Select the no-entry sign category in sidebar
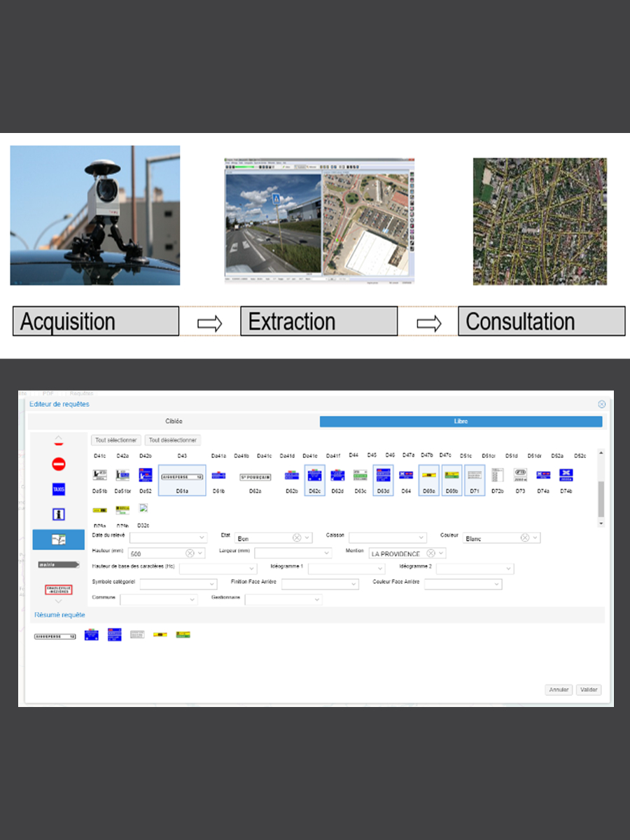Viewport: 630px width, 840px height. coord(59,464)
